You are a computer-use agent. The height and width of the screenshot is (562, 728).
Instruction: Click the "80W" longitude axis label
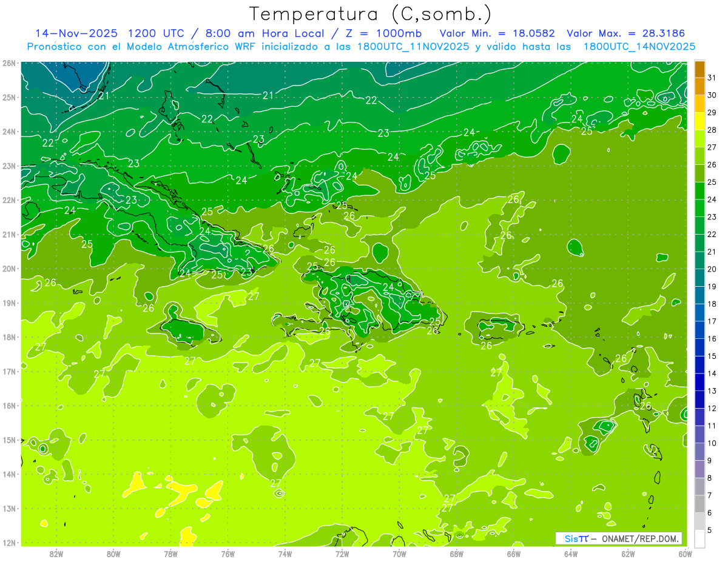coord(113,554)
